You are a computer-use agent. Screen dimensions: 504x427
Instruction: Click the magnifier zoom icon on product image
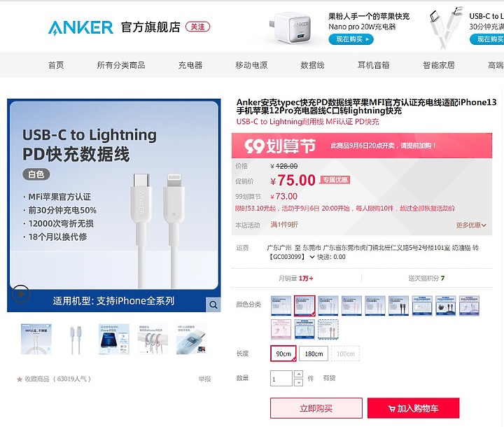point(213,304)
